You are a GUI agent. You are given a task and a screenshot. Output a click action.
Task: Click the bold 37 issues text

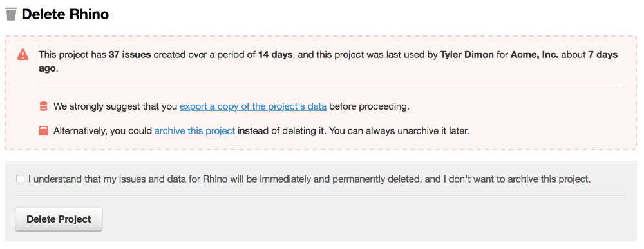(130, 55)
